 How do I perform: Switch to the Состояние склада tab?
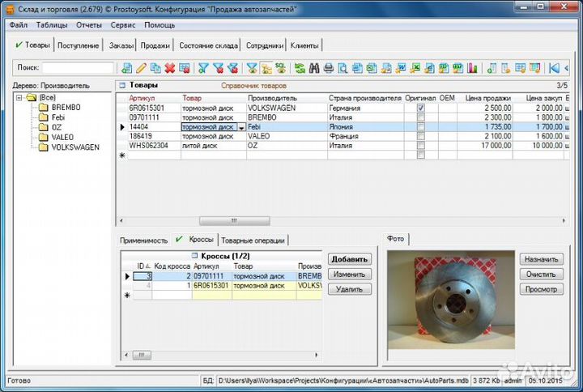(208, 46)
